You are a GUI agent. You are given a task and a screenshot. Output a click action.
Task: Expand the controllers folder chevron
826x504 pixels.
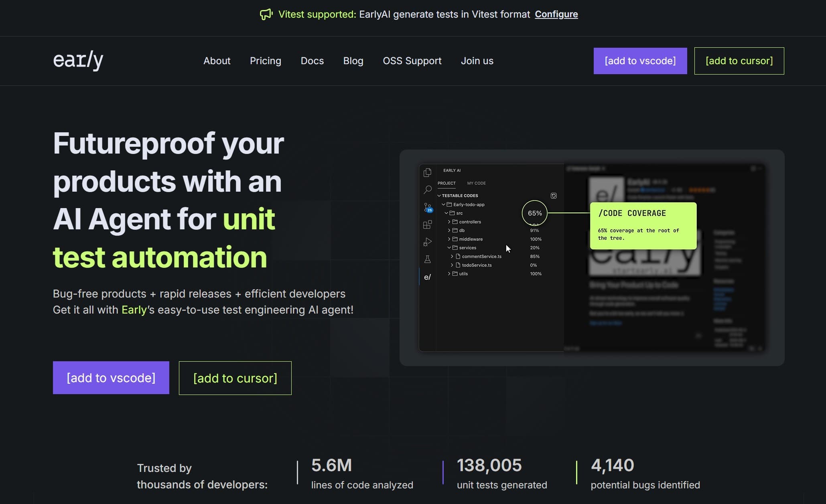tap(449, 222)
